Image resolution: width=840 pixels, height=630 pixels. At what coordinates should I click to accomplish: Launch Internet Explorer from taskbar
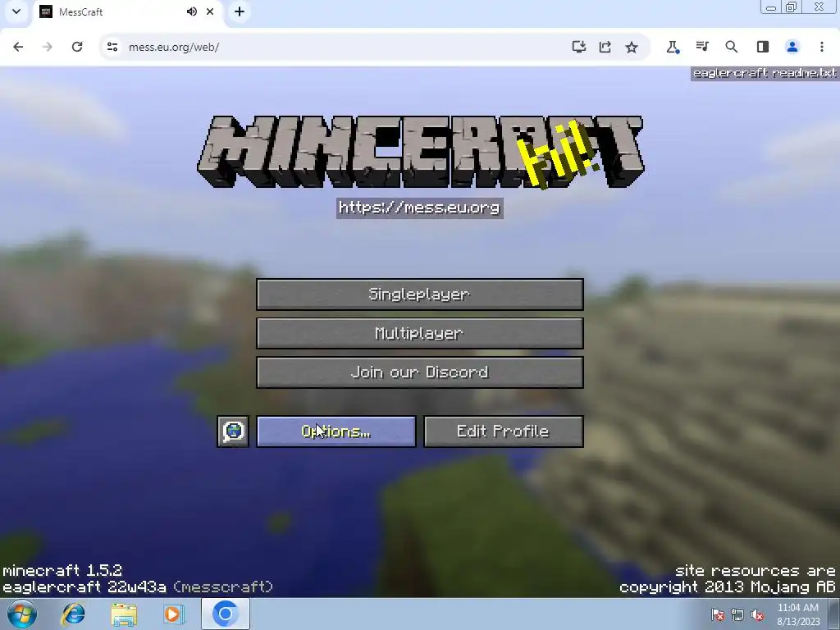point(73,614)
